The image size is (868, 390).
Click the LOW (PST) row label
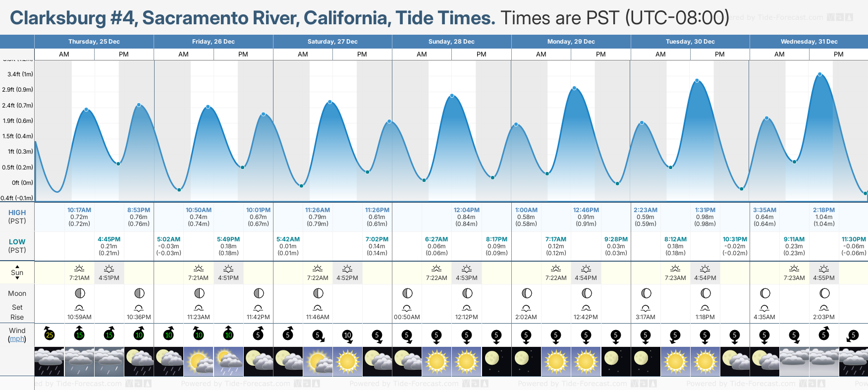(17, 246)
